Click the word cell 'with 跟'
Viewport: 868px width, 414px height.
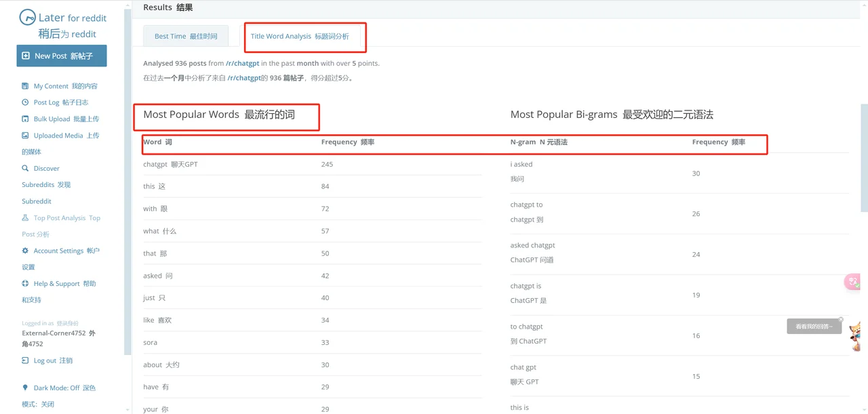(155, 209)
